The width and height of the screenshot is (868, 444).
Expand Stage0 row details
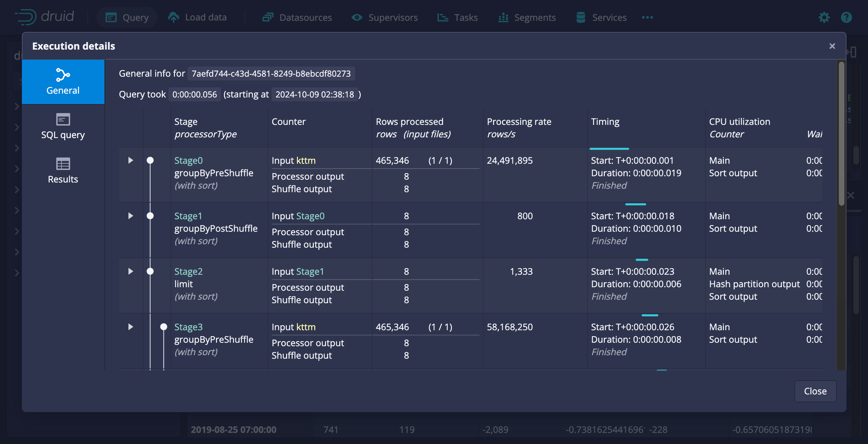point(131,160)
